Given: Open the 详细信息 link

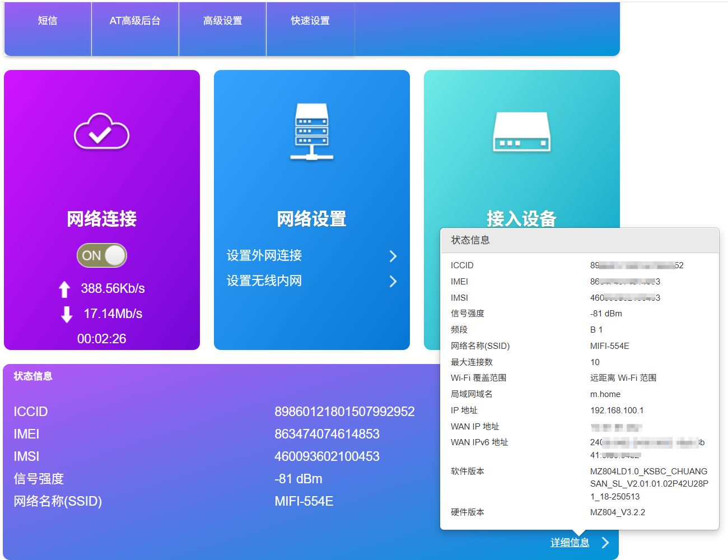Looking at the screenshot, I should [570, 543].
